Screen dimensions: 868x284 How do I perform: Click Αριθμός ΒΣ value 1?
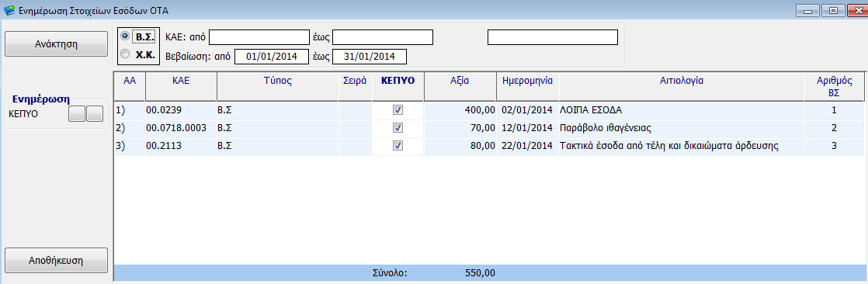click(x=834, y=110)
